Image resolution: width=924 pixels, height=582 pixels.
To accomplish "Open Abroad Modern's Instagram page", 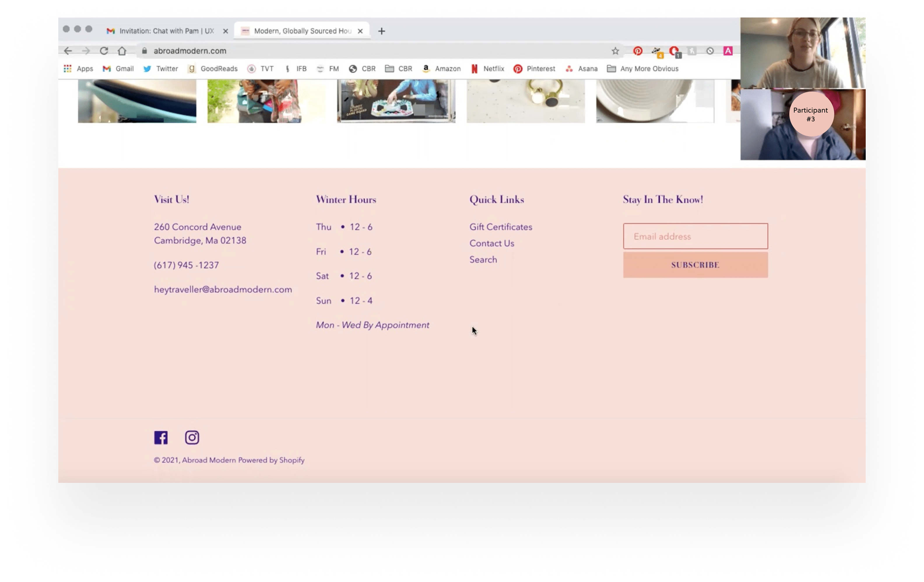I will pos(192,438).
